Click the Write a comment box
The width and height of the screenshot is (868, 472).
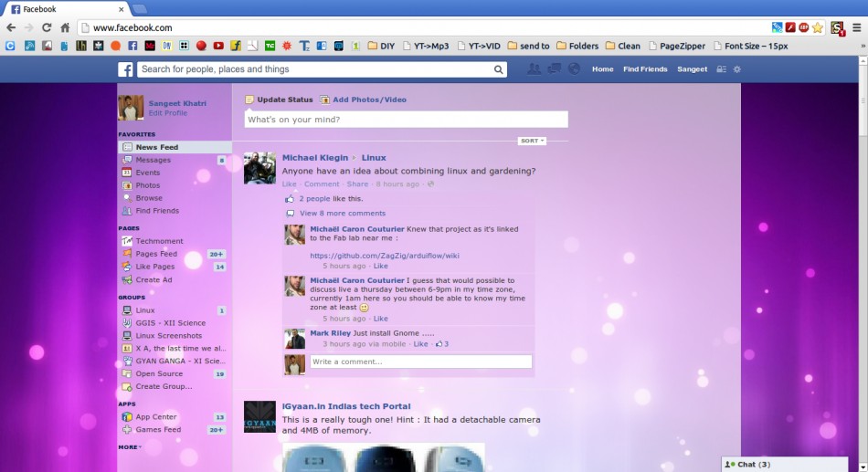[x=420, y=362]
